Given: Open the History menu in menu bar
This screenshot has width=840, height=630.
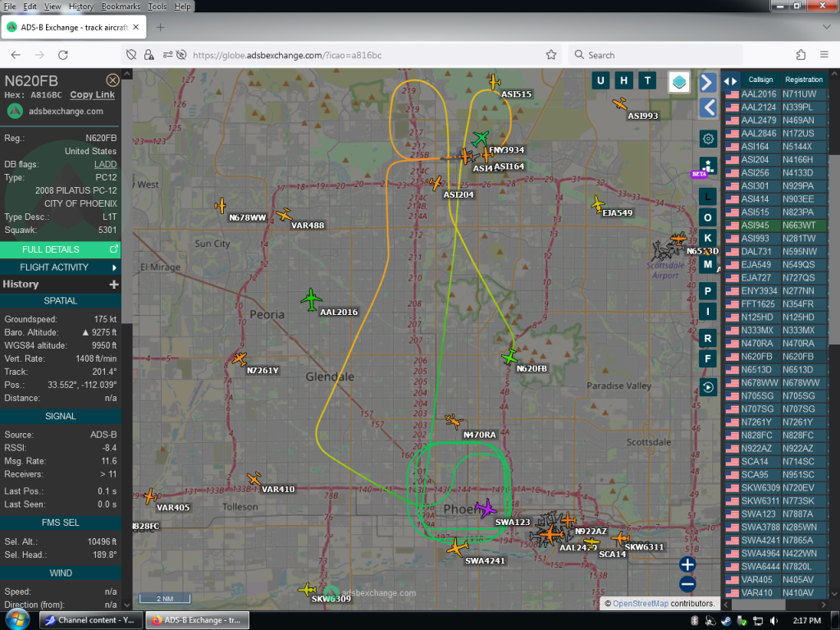Looking at the screenshot, I should tap(81, 7).
